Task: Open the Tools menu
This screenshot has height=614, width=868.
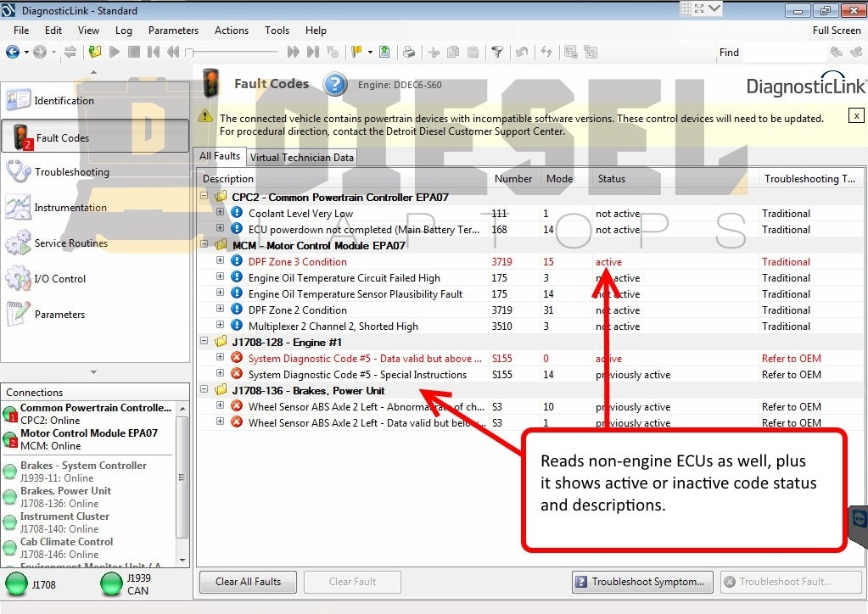Action: (x=277, y=31)
